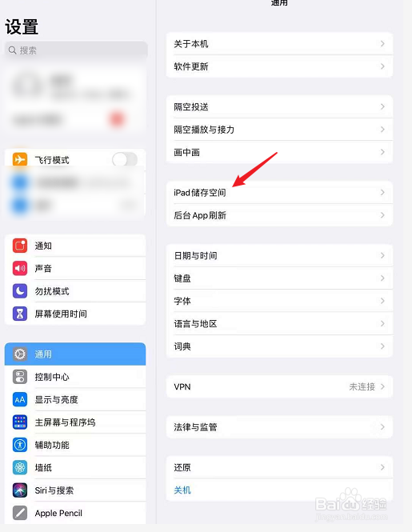Select the highlighted 通用 general menu item
Screen dimensions: 412x532
(x=75, y=354)
